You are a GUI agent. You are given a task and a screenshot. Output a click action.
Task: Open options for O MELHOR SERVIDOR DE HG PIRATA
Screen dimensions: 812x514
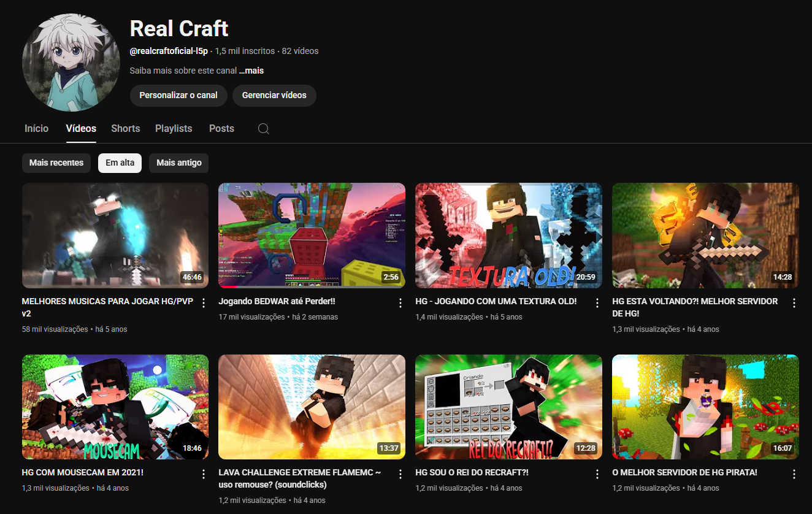coord(794,474)
